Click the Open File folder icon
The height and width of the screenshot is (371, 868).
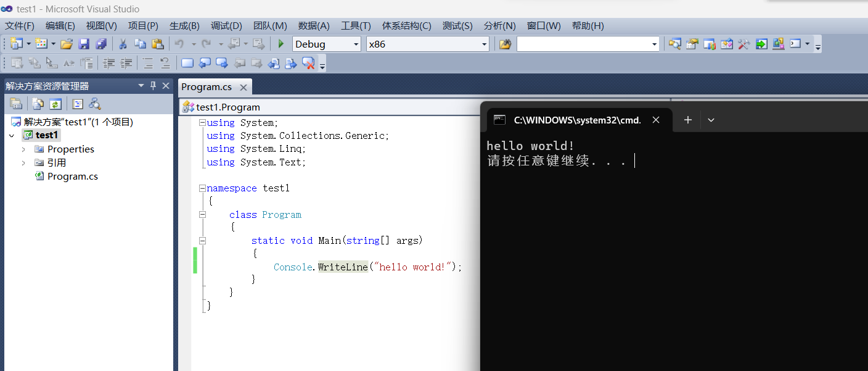coord(67,44)
